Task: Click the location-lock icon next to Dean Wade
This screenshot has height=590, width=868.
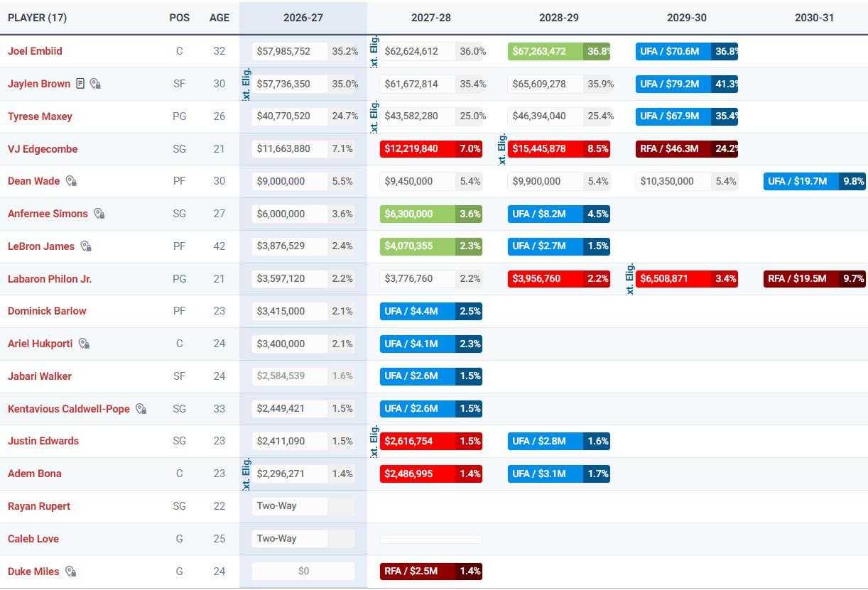Action: [x=71, y=181]
